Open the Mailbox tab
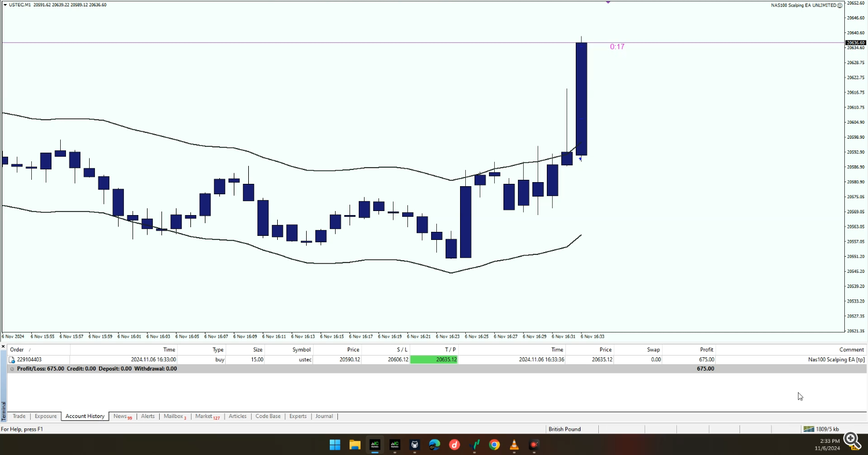868x455 pixels. 175,416
